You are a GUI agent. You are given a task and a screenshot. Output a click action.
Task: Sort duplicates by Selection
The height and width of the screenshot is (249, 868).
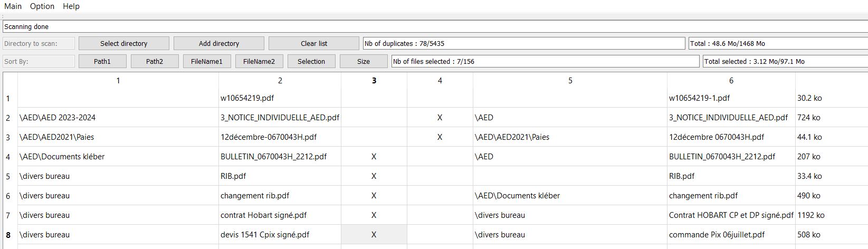coord(311,61)
